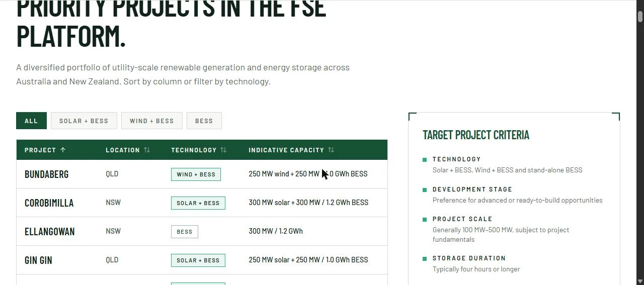Click the ascending arrow next to PROJECT
644x285 pixels.
63,150
